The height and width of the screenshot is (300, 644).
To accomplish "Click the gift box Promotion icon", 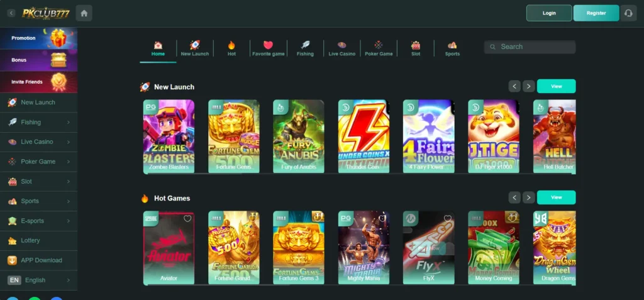I will (58, 38).
